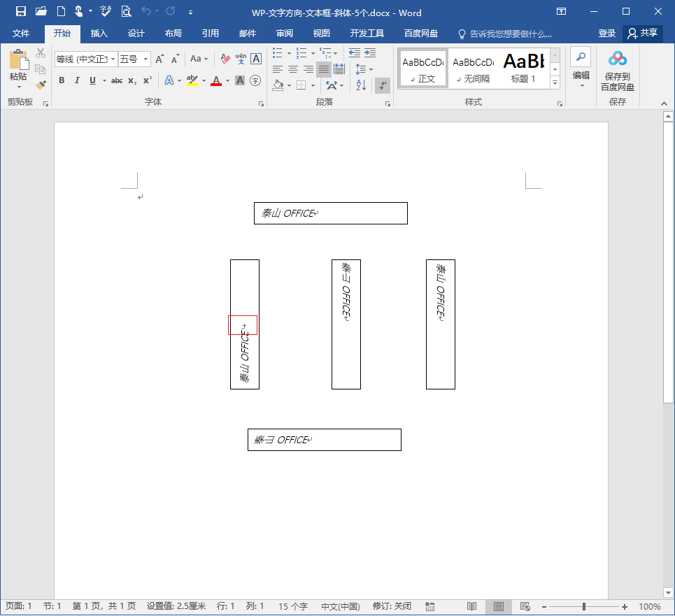Switch to Read Mode view in status bar

[472, 606]
